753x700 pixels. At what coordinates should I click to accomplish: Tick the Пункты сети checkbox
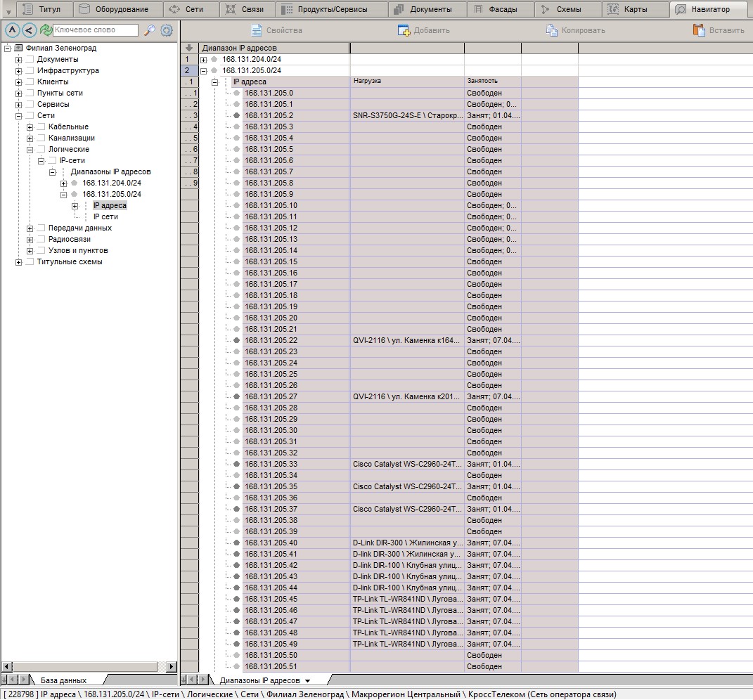(30, 93)
